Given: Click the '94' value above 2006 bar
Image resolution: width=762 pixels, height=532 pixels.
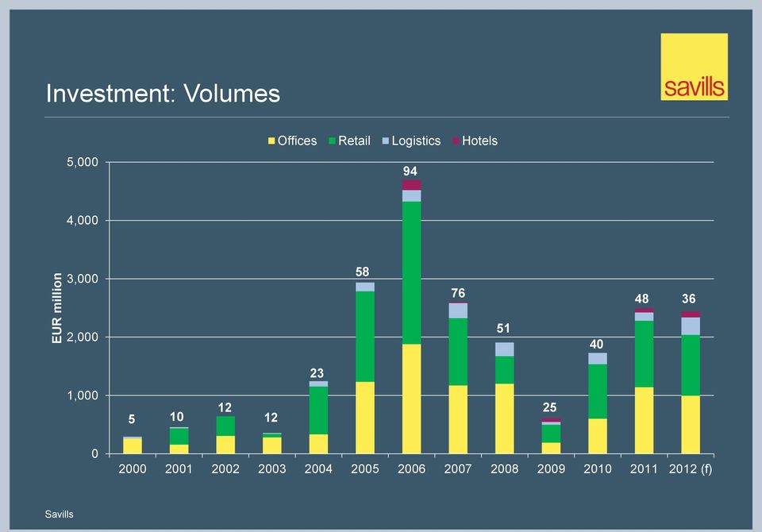Looking at the screenshot, I should [x=410, y=172].
